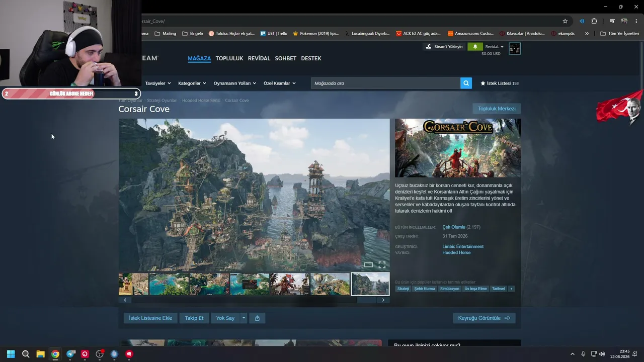Screen dimensions: 644x362
Task: Open the network icon in system tray
Action: tap(594, 354)
